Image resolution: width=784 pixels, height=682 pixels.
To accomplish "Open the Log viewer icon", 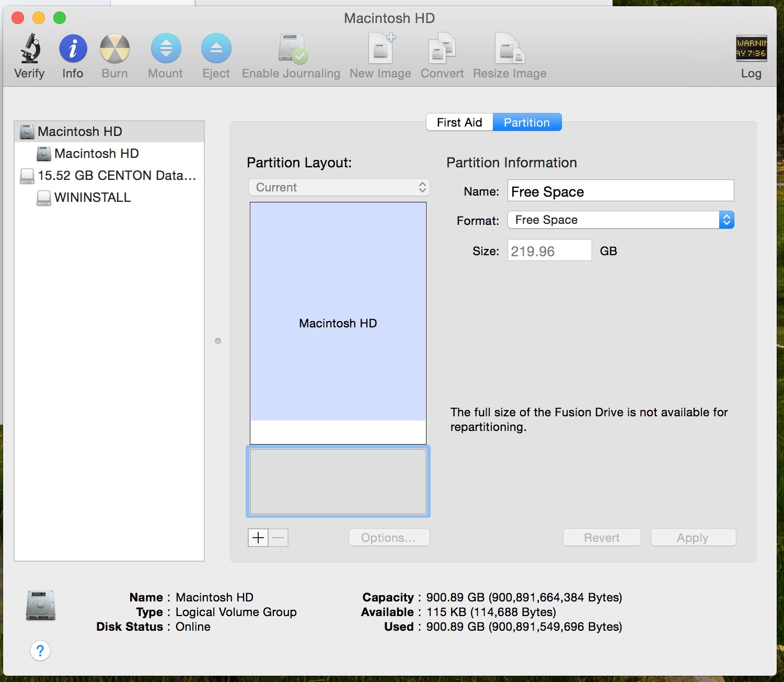I will 751,49.
